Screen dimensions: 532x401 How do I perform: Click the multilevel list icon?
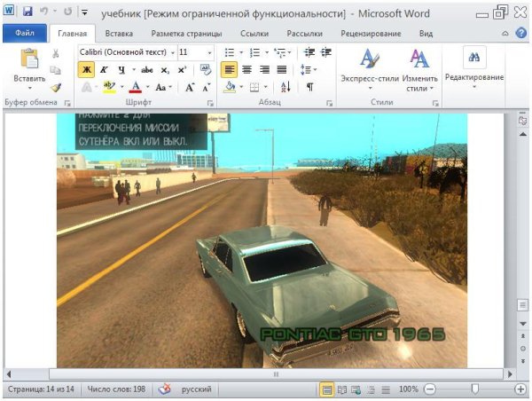280,52
